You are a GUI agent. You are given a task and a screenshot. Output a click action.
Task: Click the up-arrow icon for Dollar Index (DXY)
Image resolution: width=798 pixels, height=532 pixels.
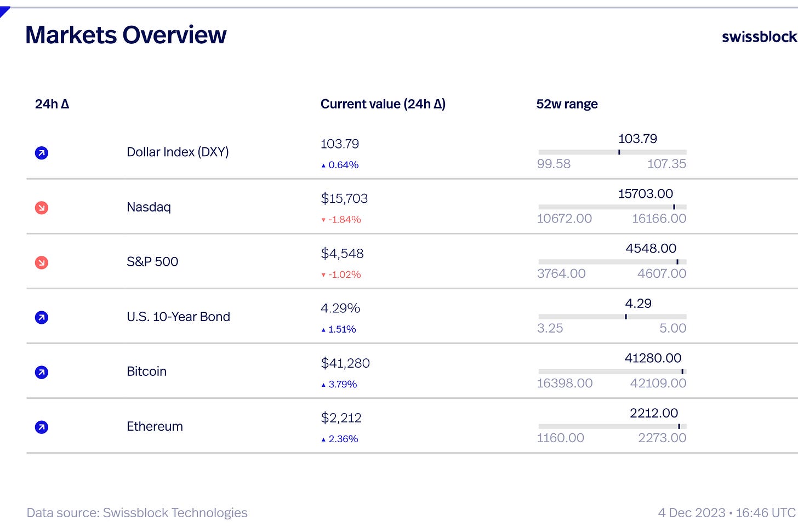pos(42,153)
